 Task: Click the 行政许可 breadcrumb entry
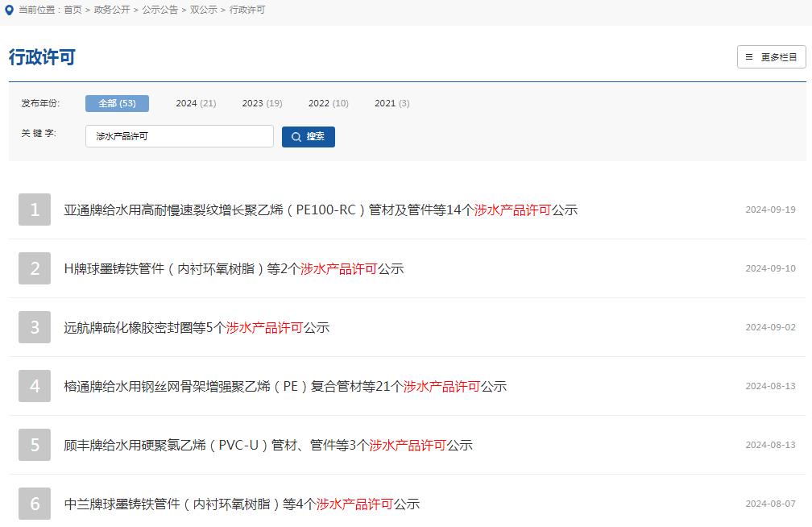point(247,10)
